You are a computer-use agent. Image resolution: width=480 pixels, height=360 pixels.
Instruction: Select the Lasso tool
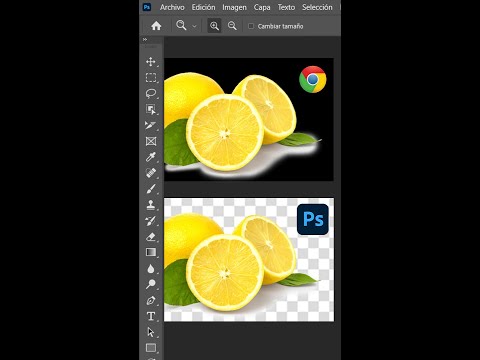click(151, 94)
